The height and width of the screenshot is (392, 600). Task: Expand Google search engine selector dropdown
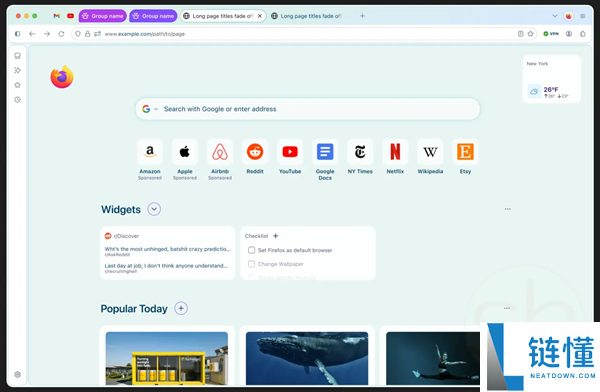(x=150, y=109)
